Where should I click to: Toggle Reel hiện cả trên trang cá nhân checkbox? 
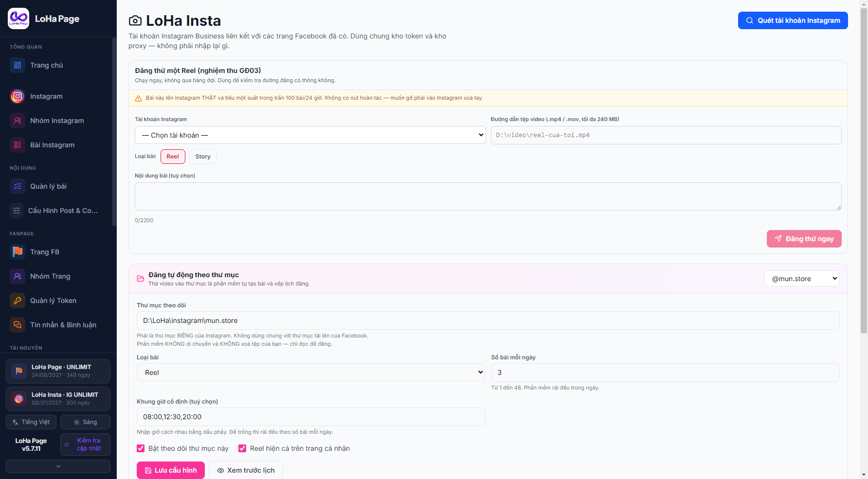click(242, 448)
